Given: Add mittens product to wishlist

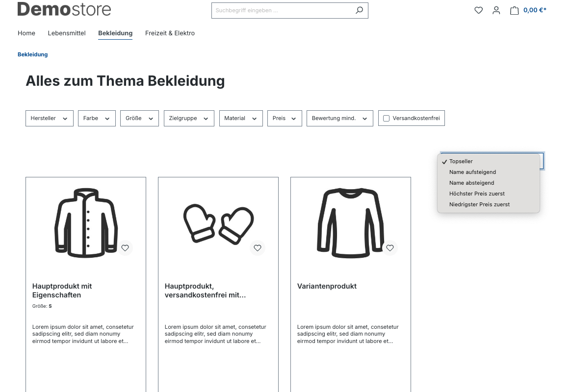Looking at the screenshot, I should [258, 248].
